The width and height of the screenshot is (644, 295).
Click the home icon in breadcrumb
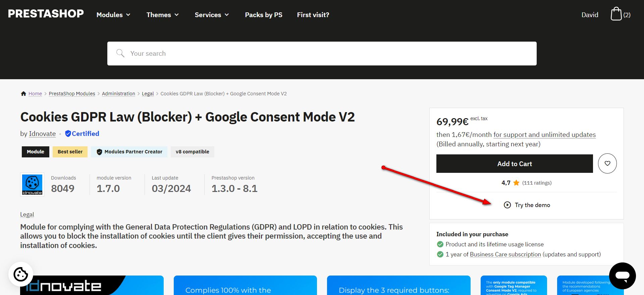pos(23,94)
